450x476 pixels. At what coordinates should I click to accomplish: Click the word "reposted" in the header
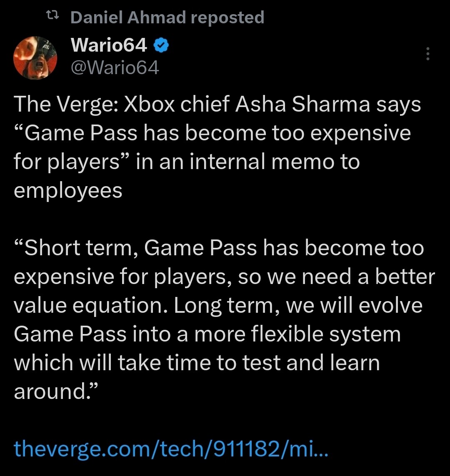click(227, 17)
